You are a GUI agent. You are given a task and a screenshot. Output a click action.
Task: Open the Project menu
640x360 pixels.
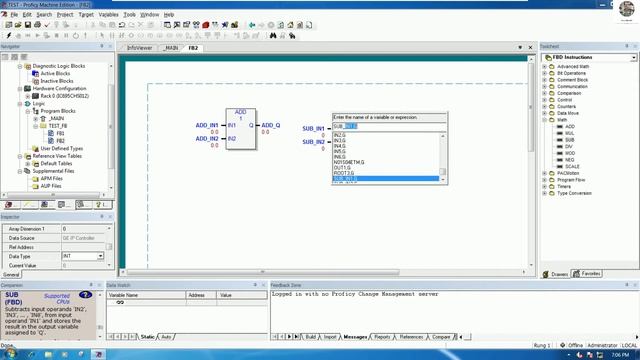coord(65,14)
